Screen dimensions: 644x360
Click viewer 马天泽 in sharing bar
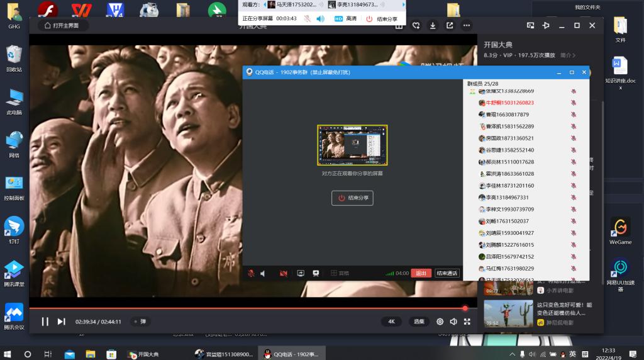coord(292,4)
